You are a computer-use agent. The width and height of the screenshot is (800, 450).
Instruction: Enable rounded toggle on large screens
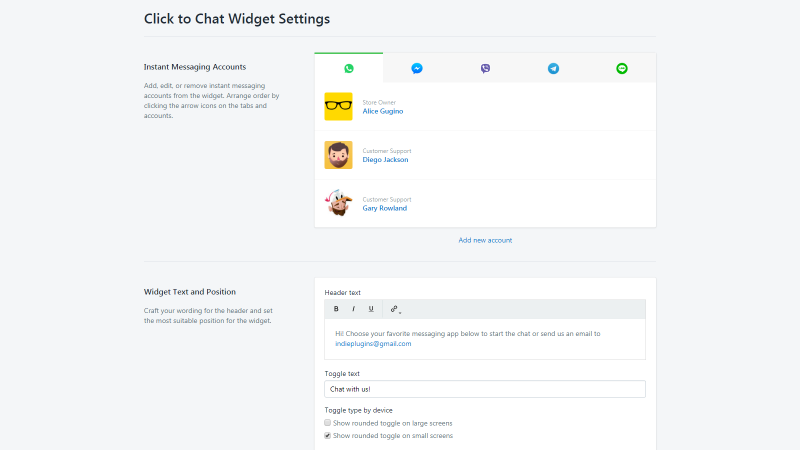(x=328, y=422)
